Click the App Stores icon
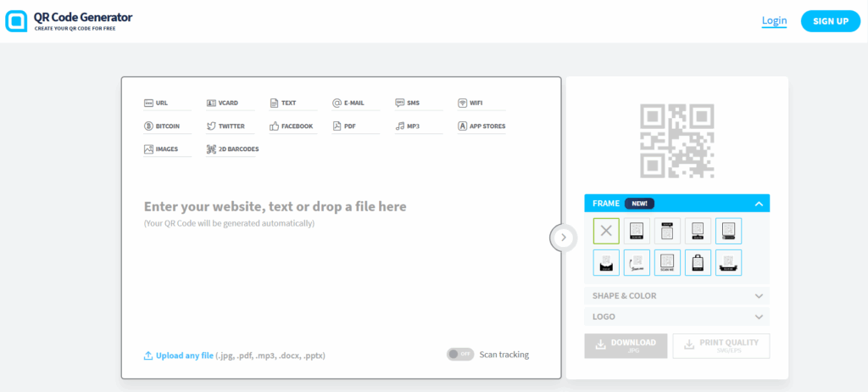This screenshot has height=392, width=868. coord(463,126)
